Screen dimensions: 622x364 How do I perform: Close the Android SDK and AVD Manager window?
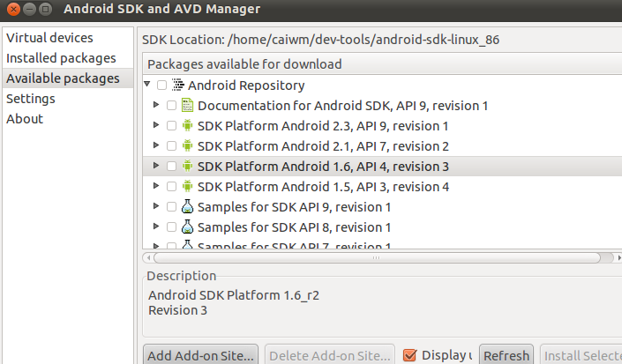[x=14, y=9]
